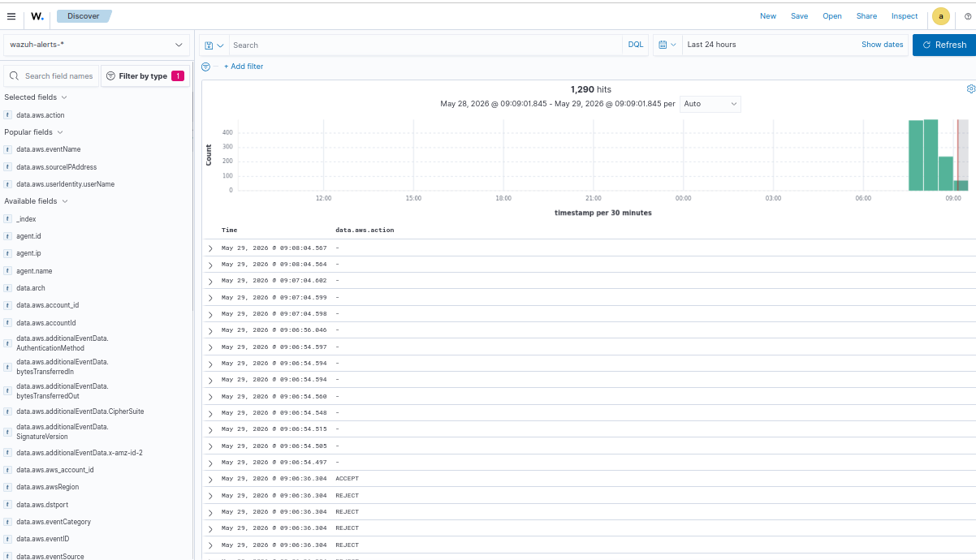Click the Discover breadcrumb tab
The height and width of the screenshot is (560, 976).
click(x=84, y=15)
